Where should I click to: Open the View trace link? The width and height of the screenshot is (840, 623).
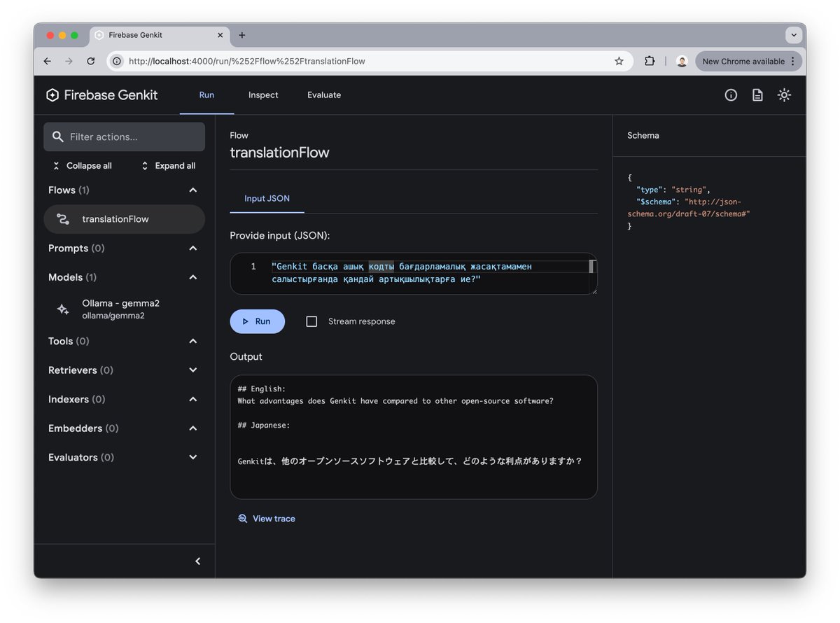[x=267, y=519]
